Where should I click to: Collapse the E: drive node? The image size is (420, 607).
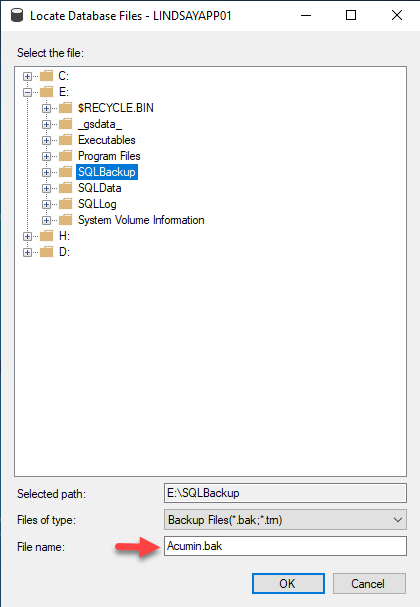[27, 92]
